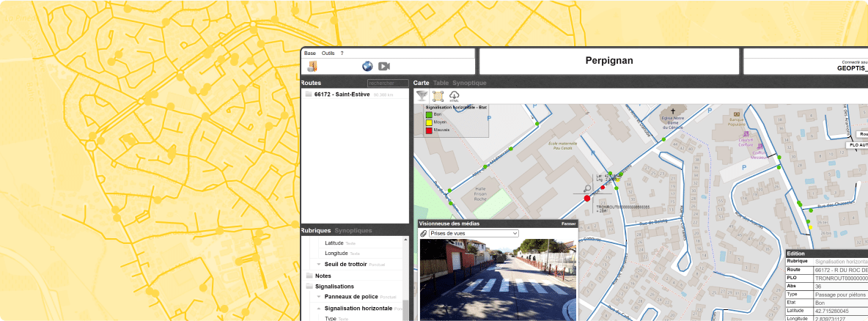Open the Base menu

pos(310,53)
